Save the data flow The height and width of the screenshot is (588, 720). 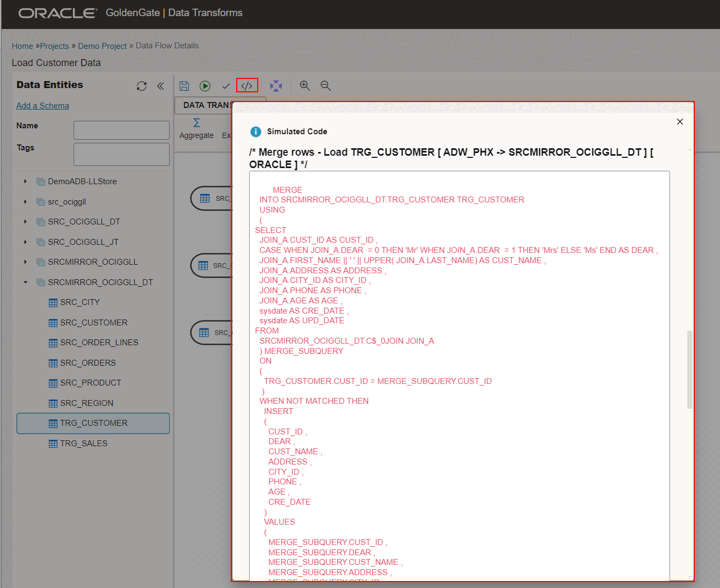184,85
